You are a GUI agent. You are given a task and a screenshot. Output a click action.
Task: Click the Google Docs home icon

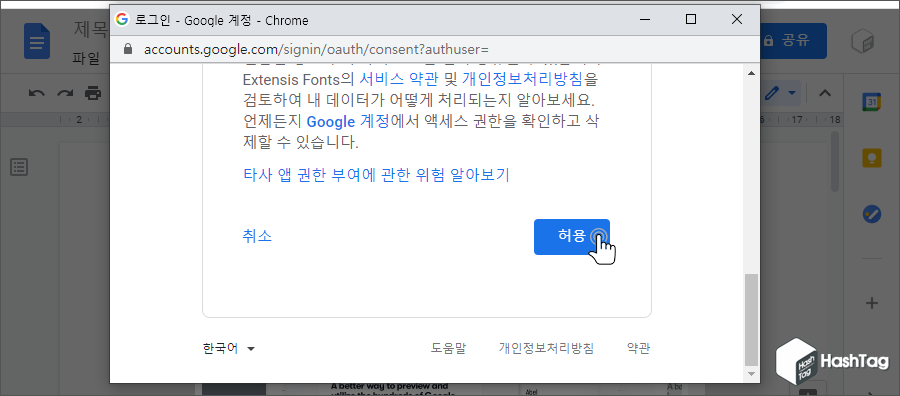point(37,41)
